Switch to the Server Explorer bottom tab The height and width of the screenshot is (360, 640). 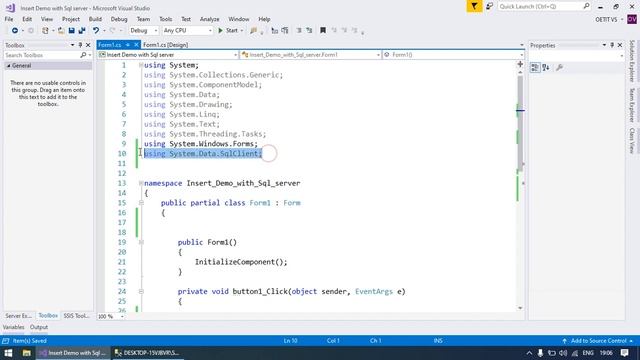coord(18,316)
